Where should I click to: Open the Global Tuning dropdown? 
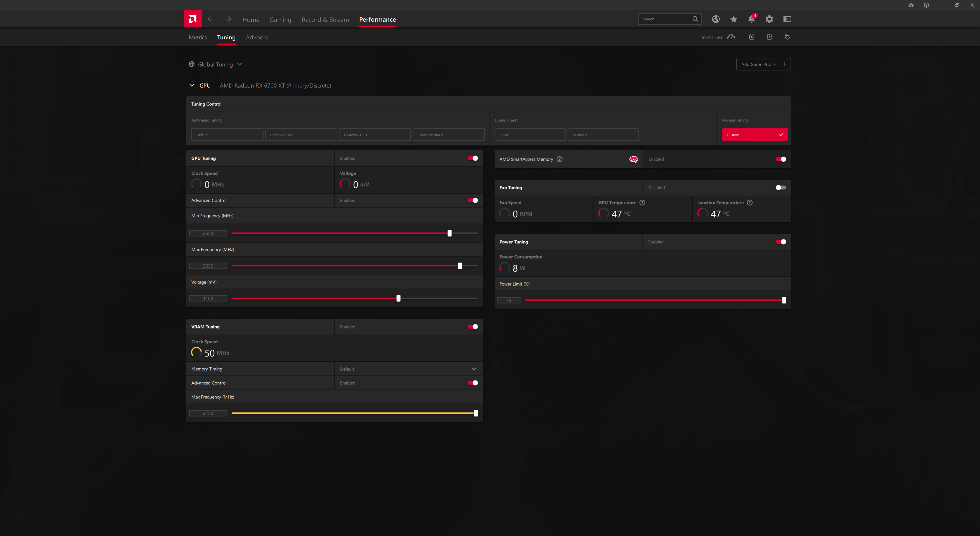point(215,64)
